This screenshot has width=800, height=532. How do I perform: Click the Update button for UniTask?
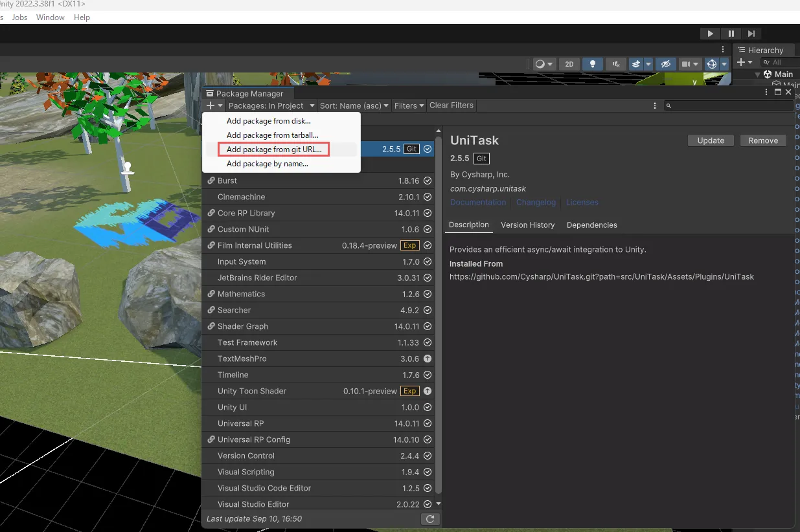(x=710, y=140)
